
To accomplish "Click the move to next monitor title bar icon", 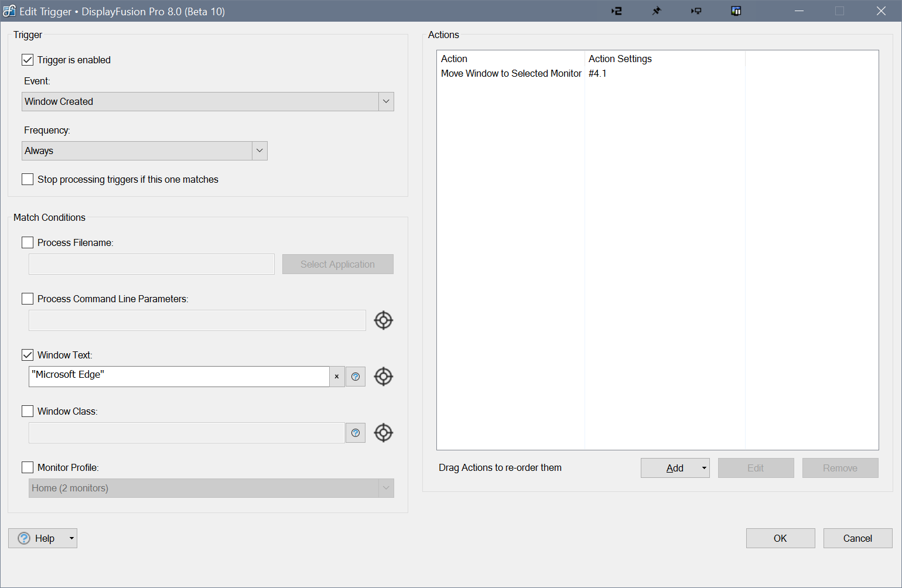I will [696, 11].
